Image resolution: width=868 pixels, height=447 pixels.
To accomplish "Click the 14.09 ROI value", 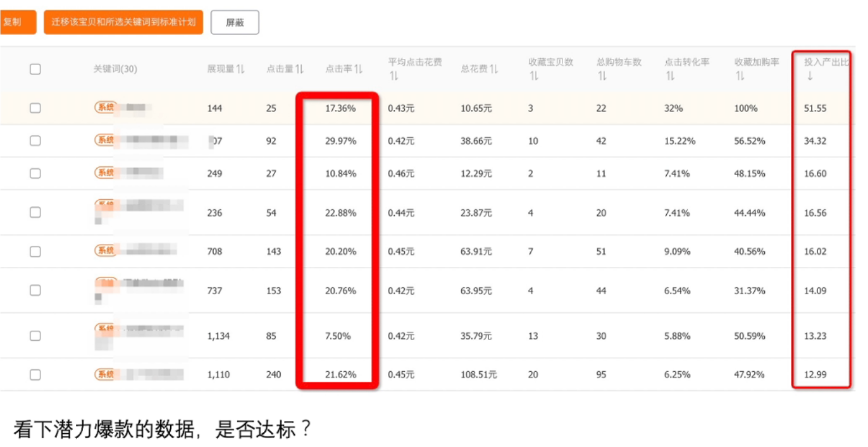I will tap(815, 291).
